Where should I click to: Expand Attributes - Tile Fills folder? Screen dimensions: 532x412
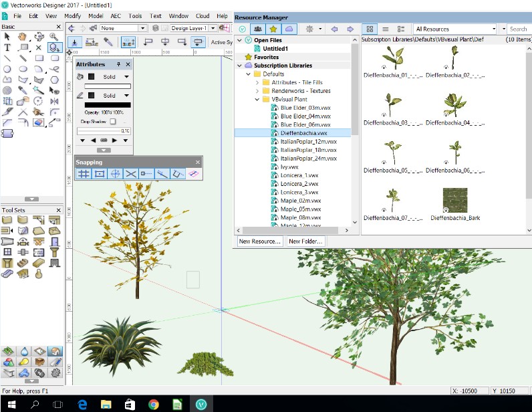point(257,82)
